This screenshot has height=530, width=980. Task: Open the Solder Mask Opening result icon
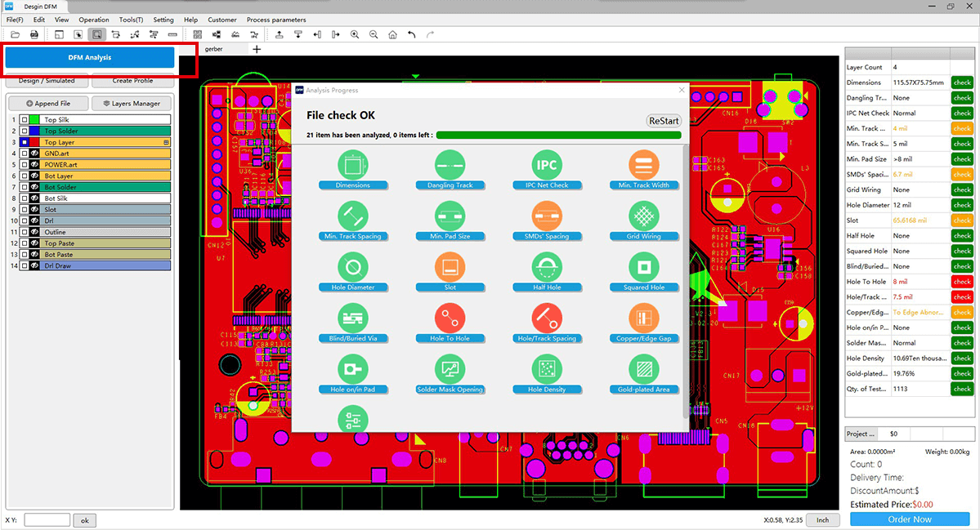tap(450, 369)
